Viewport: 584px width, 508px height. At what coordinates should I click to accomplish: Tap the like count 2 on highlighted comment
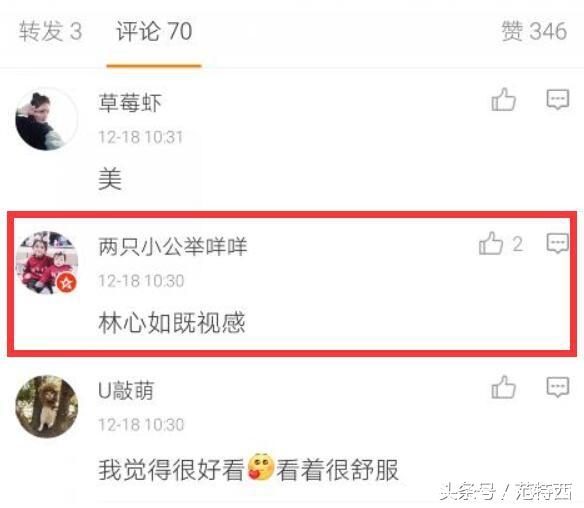tap(517, 245)
